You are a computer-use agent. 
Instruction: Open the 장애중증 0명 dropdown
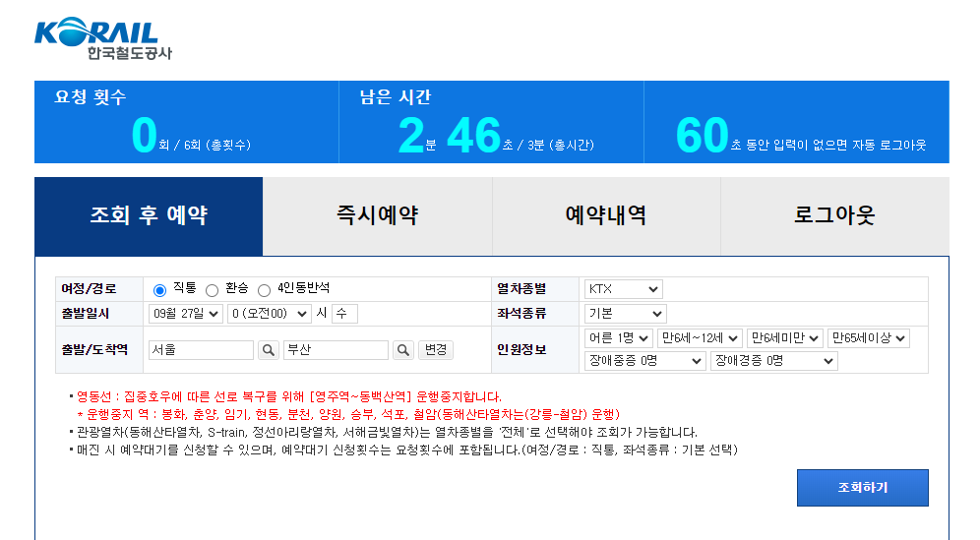[x=645, y=361]
